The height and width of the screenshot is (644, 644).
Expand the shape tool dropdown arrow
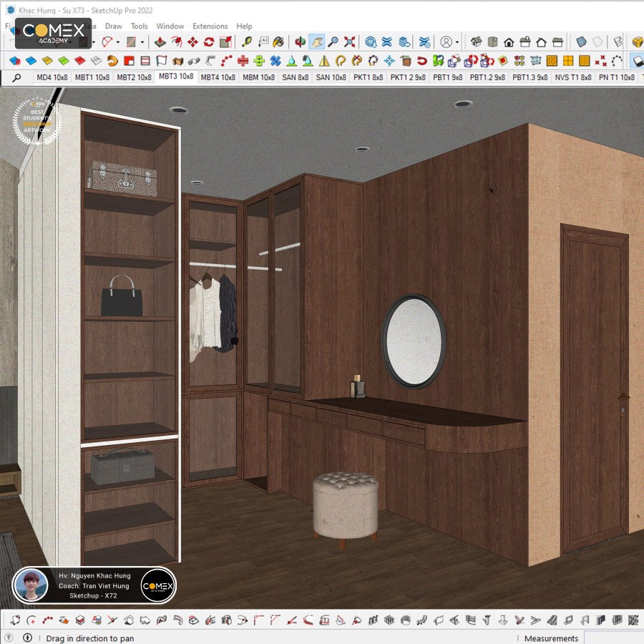[x=142, y=42]
